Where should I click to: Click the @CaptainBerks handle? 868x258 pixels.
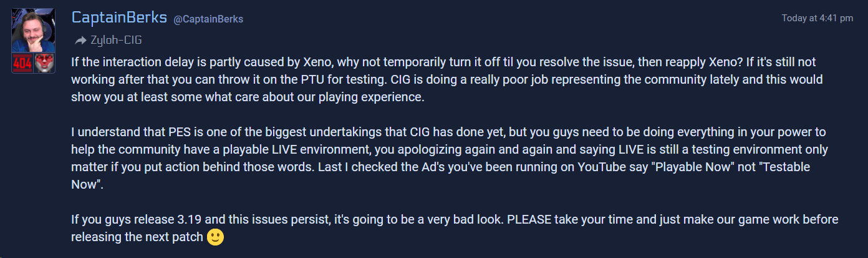[208, 19]
